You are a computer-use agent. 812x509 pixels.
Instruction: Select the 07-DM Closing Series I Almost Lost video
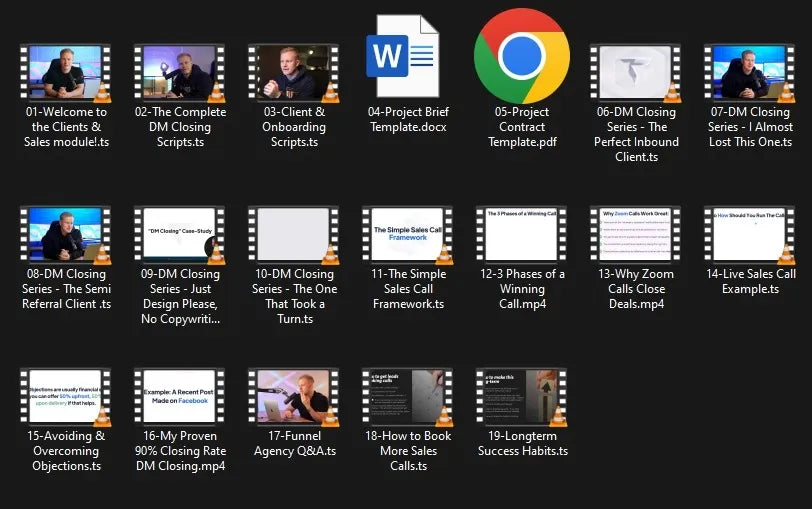click(749, 73)
